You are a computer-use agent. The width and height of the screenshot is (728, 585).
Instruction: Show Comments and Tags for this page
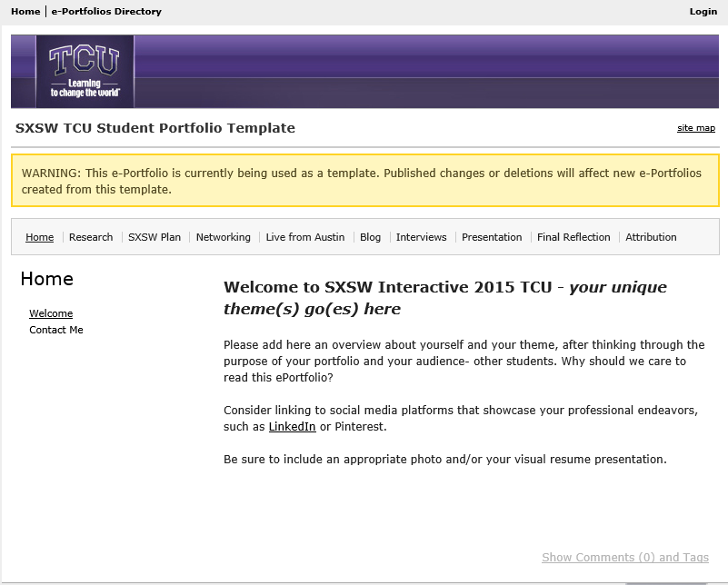(625, 557)
